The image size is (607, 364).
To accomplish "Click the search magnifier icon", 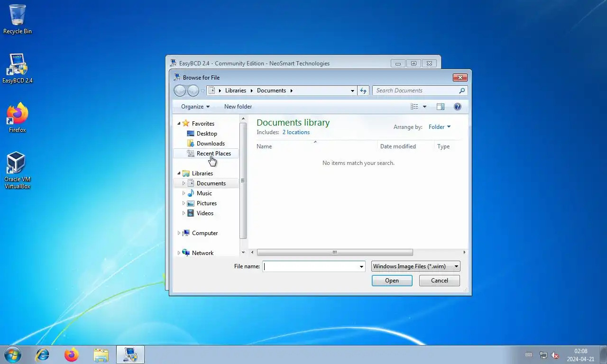I will (x=462, y=91).
